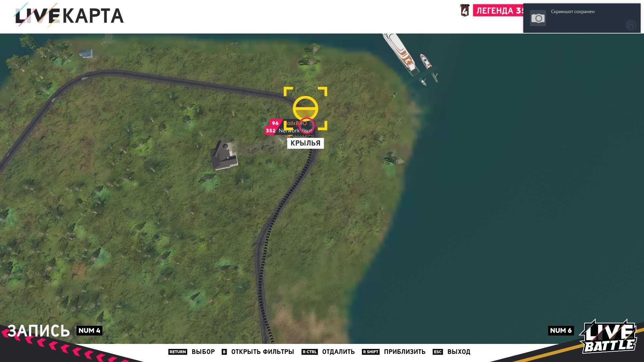
Task: Click the red circle player cursor on the map
Action: (307, 125)
